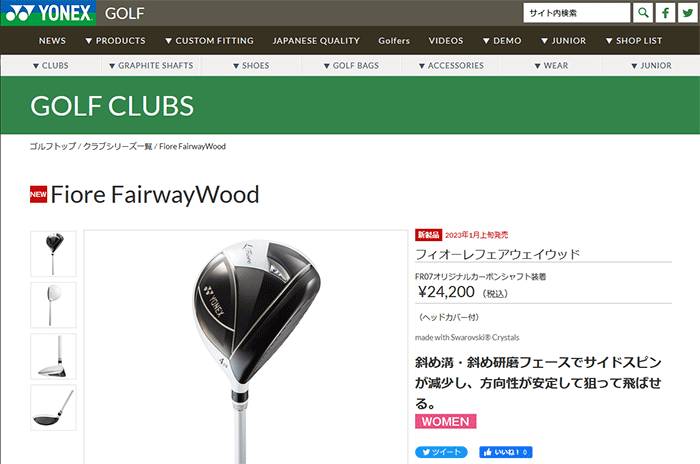Open the NEWS menu item
This screenshot has width=700, height=464.
click(x=52, y=41)
